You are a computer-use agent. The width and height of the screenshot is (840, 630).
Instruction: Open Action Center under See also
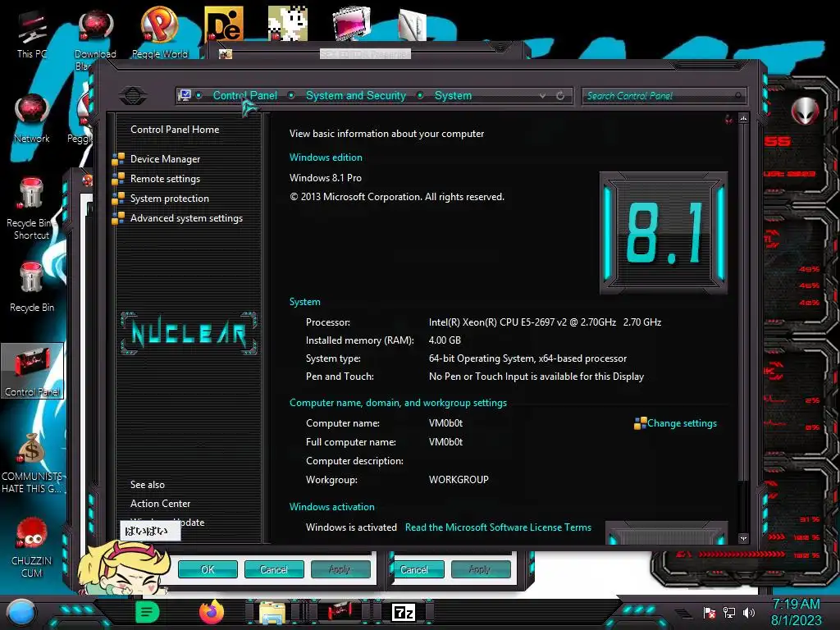coord(160,504)
